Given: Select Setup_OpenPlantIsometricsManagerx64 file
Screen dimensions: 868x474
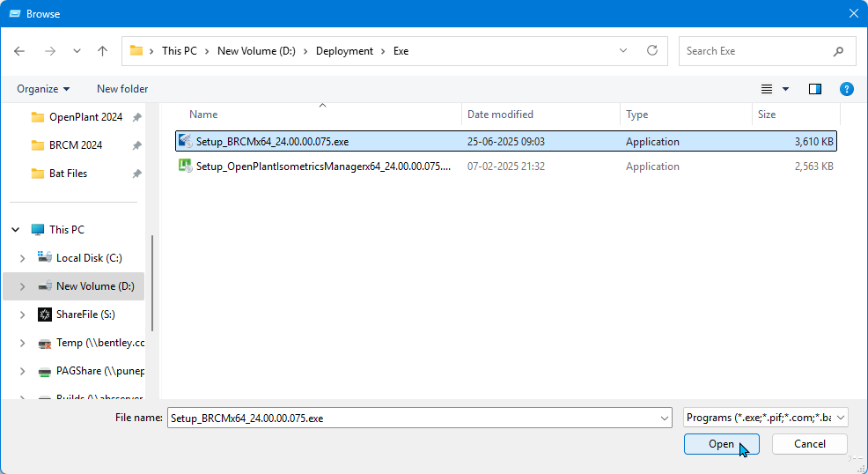Looking at the screenshot, I should pos(506,167).
